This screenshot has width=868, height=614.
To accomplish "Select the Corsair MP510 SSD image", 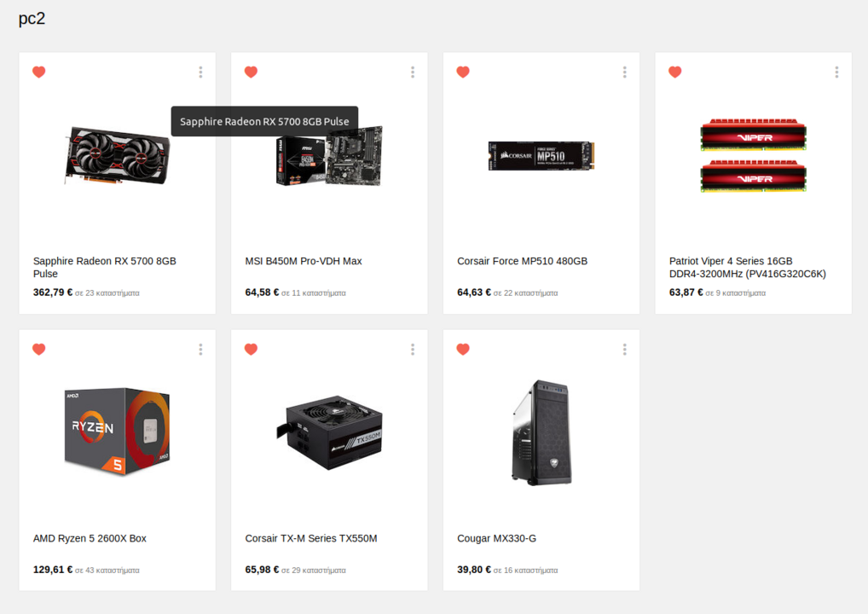I will pos(541,155).
